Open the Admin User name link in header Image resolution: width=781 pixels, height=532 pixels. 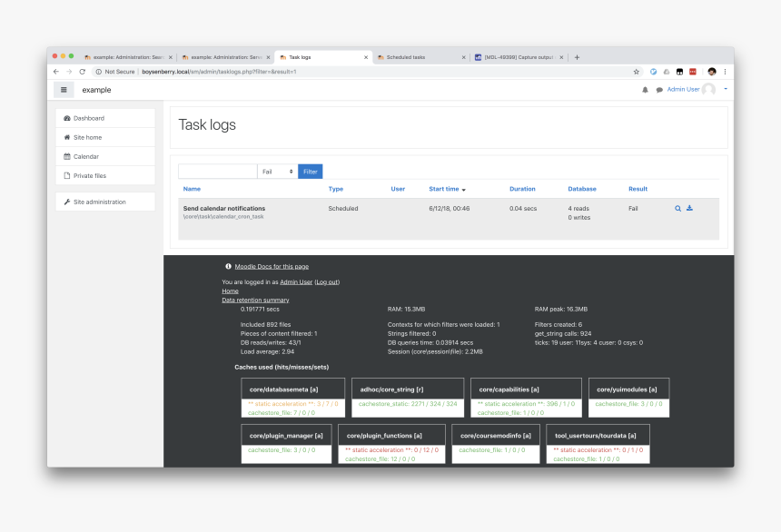coord(683,89)
